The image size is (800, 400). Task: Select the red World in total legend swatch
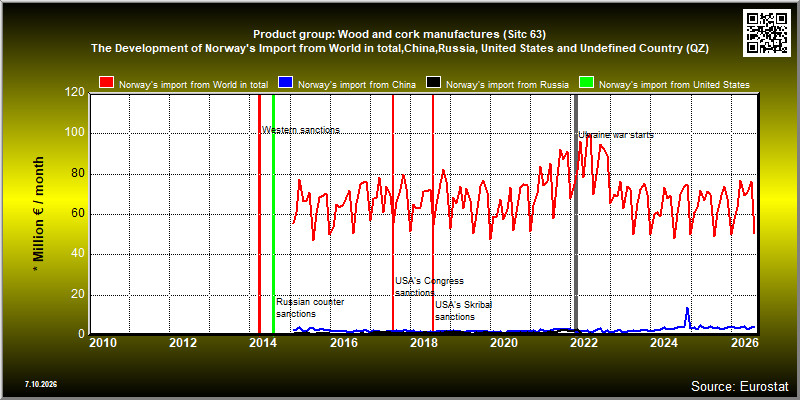(x=107, y=84)
